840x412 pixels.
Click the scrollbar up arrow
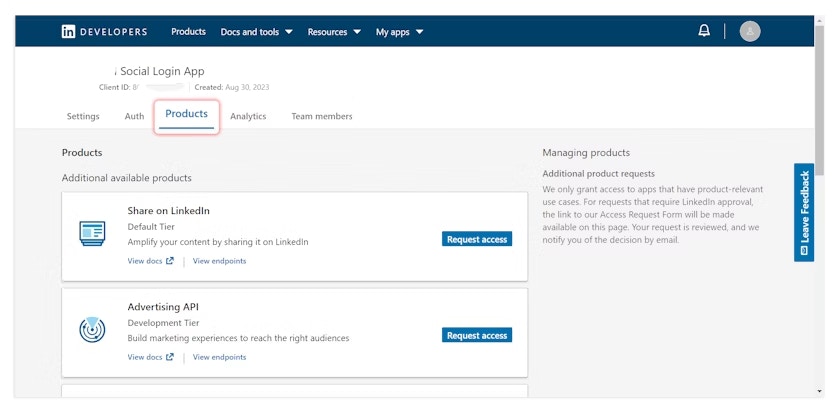pos(819,19)
